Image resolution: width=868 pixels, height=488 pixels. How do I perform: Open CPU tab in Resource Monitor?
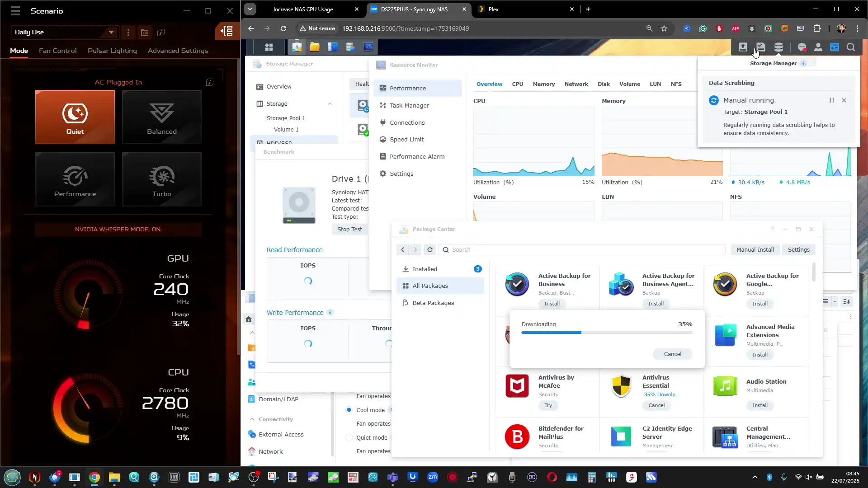518,84
